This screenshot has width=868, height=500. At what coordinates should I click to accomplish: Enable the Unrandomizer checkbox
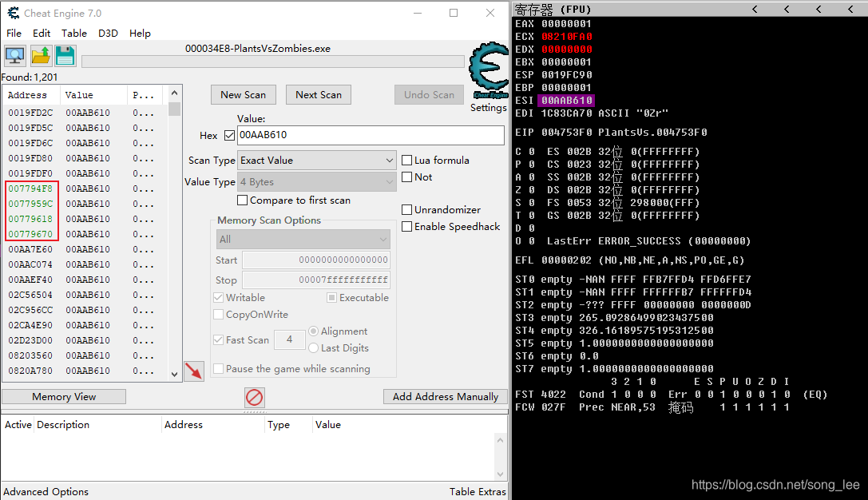pyautogui.click(x=407, y=209)
